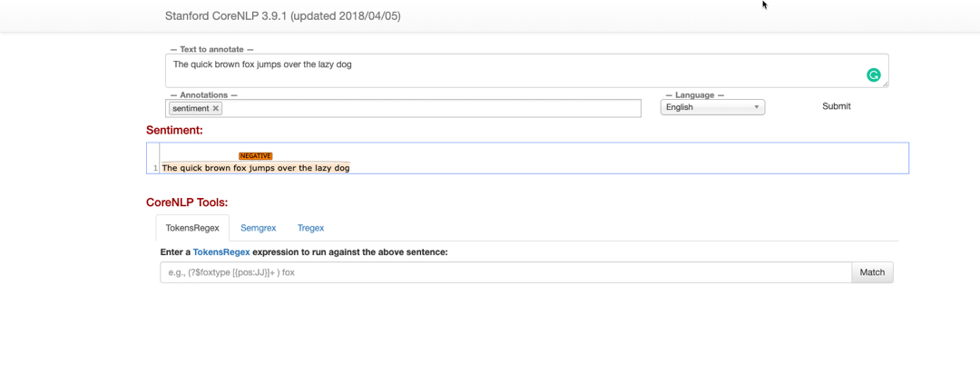980x365 pixels.
Task: Open the Language dropdown showing English
Action: [712, 107]
